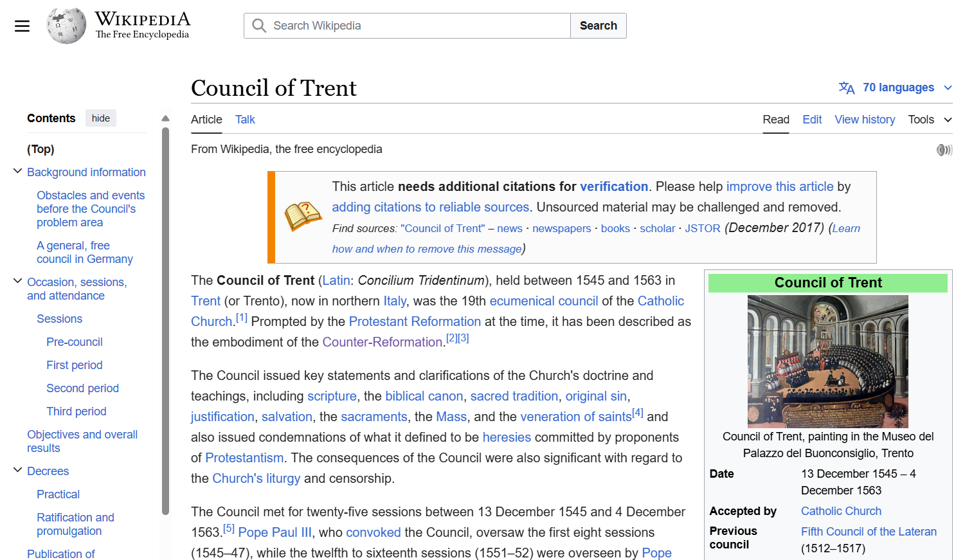Open the Latin language link
974x560 pixels.
336,280
